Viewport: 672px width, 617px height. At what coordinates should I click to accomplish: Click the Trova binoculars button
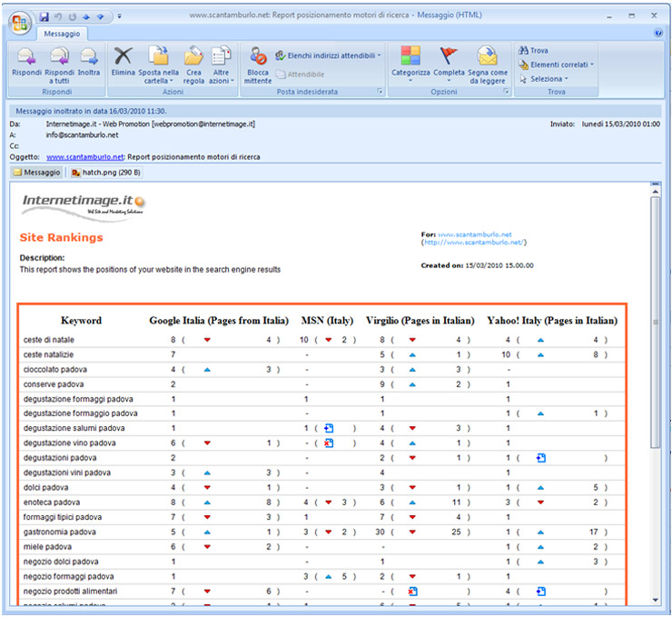(x=534, y=51)
